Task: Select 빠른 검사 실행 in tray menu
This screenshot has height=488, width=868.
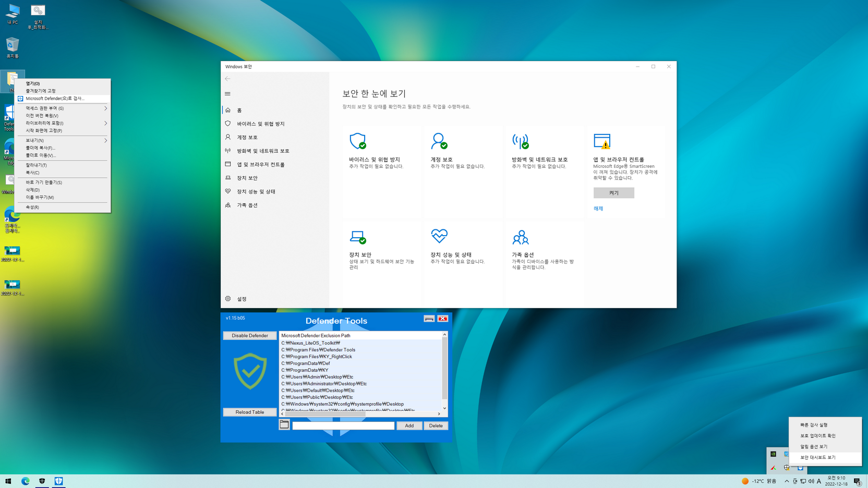Action: (x=825, y=425)
